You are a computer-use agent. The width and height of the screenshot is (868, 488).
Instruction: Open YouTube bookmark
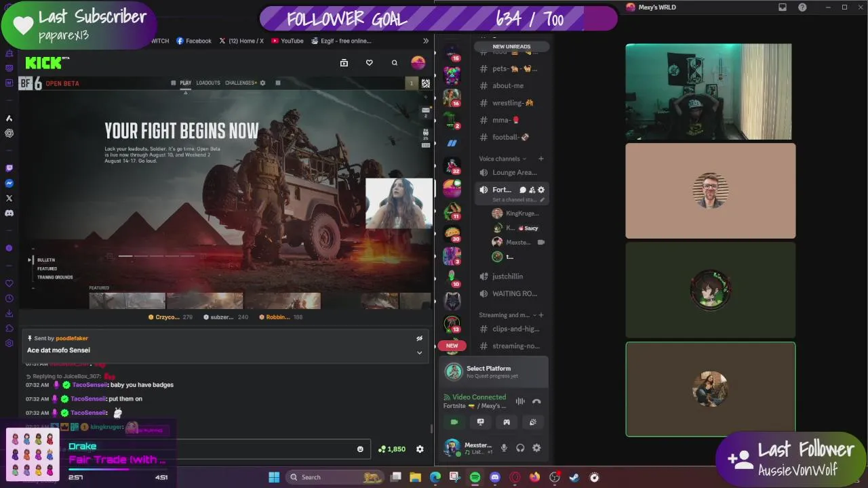pos(288,41)
